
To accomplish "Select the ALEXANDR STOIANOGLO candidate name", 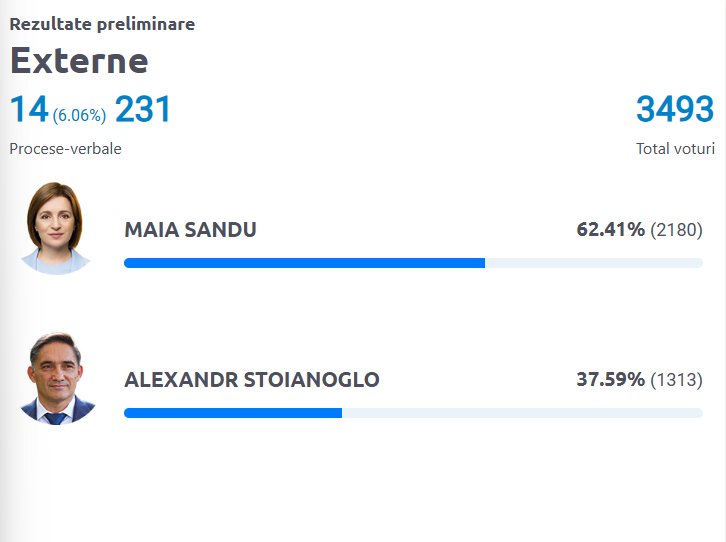I will [252, 380].
